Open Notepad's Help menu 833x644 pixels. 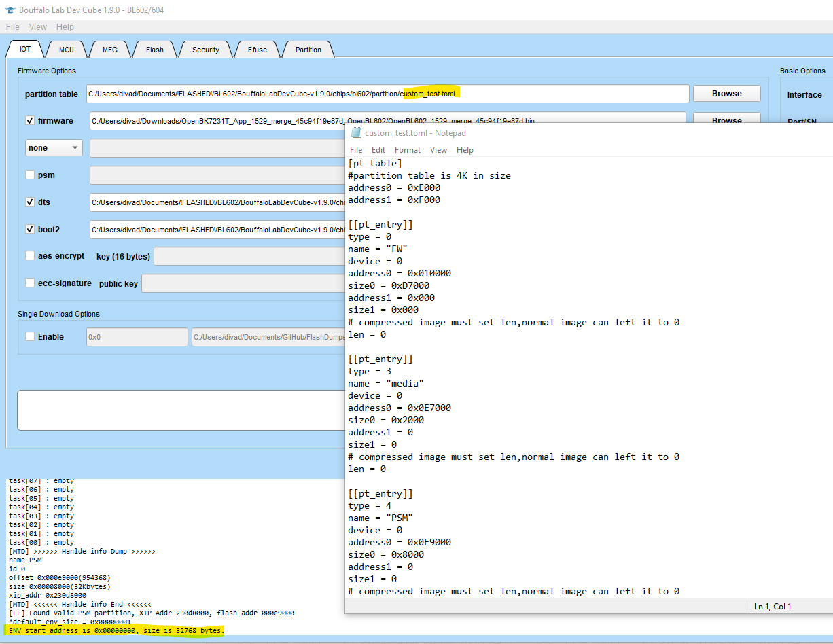tap(465, 150)
